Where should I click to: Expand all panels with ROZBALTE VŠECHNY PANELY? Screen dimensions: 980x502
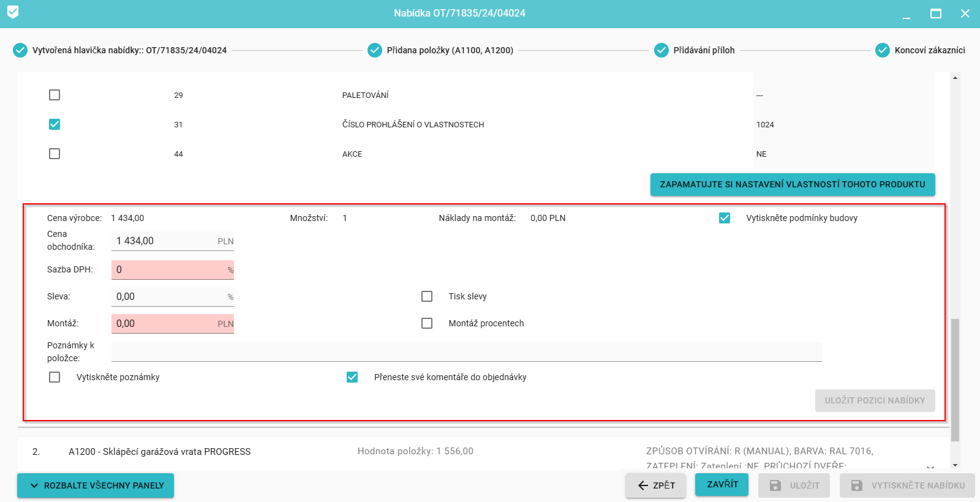[x=96, y=485]
